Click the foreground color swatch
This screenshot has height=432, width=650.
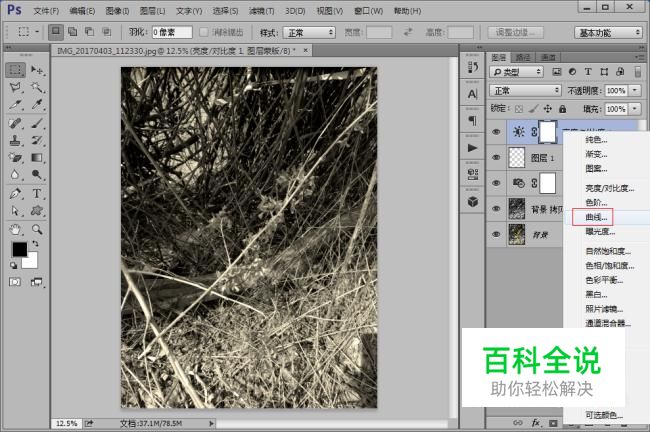point(19,249)
